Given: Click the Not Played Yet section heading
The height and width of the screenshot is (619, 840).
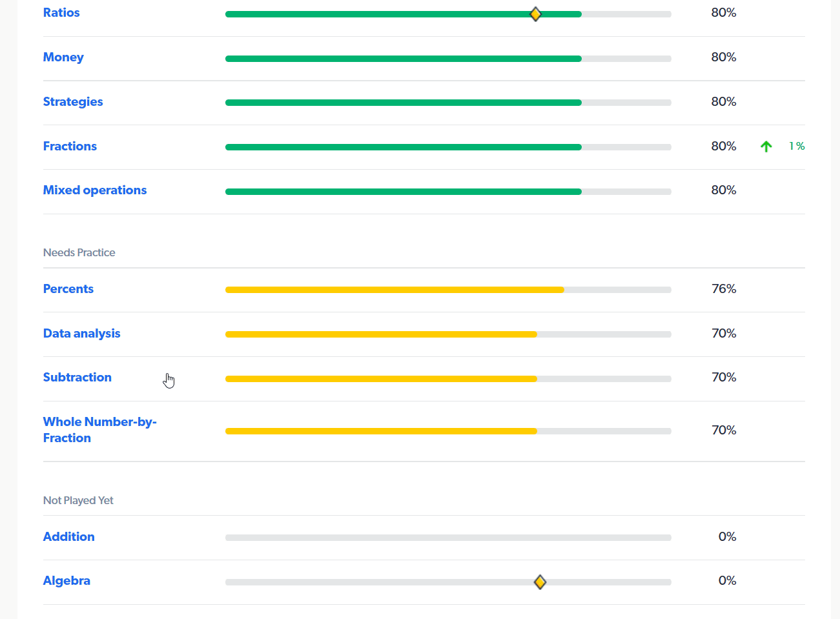Looking at the screenshot, I should coord(77,500).
